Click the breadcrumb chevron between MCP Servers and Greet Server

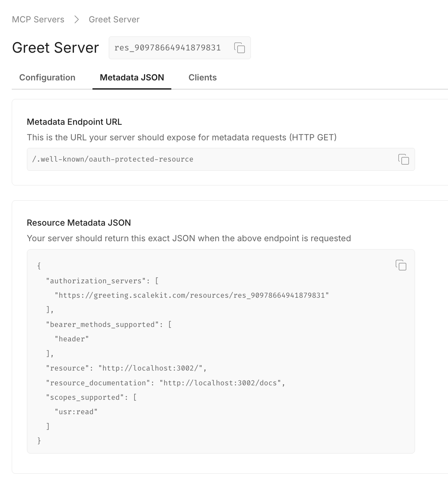pos(76,19)
